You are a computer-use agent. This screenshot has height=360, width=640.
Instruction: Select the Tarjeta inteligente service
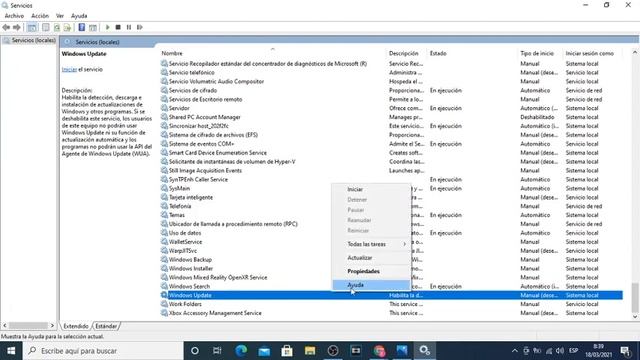[191, 198]
